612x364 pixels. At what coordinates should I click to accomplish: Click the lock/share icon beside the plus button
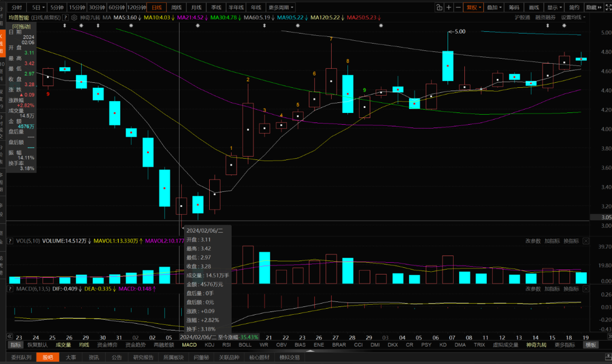click(x=439, y=7)
